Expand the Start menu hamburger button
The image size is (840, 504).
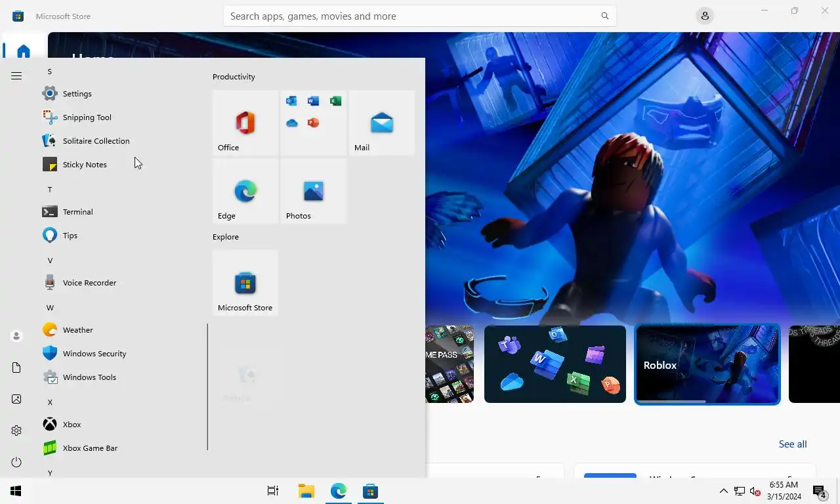click(16, 76)
